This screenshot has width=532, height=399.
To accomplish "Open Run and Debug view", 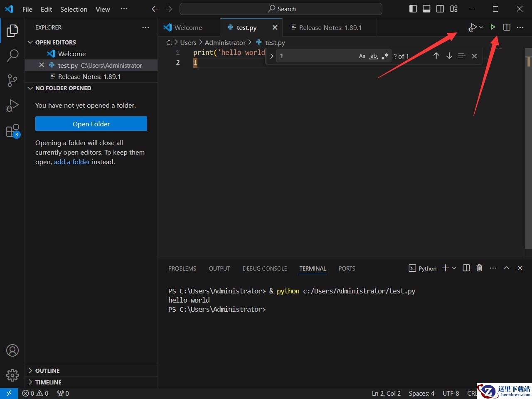I will 12,106.
